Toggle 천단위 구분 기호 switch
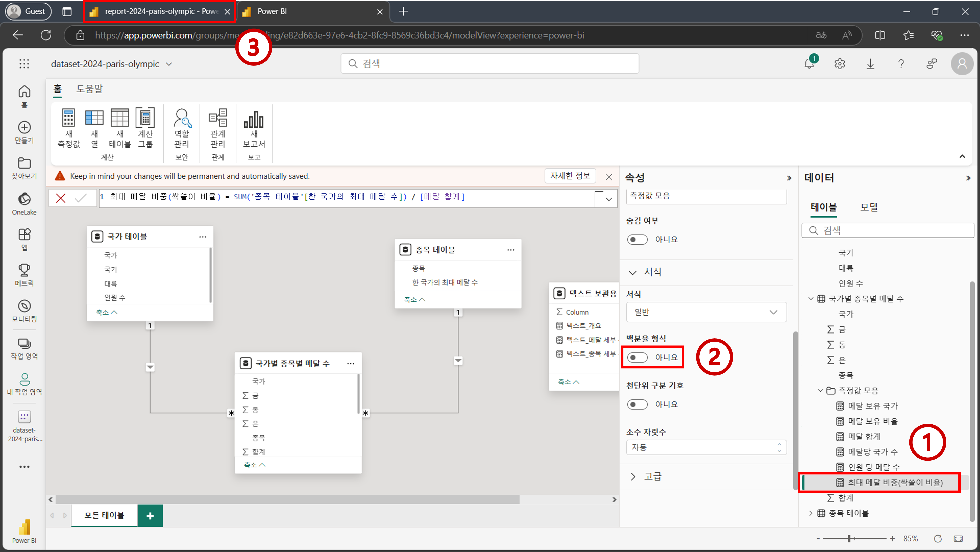 pyautogui.click(x=637, y=404)
